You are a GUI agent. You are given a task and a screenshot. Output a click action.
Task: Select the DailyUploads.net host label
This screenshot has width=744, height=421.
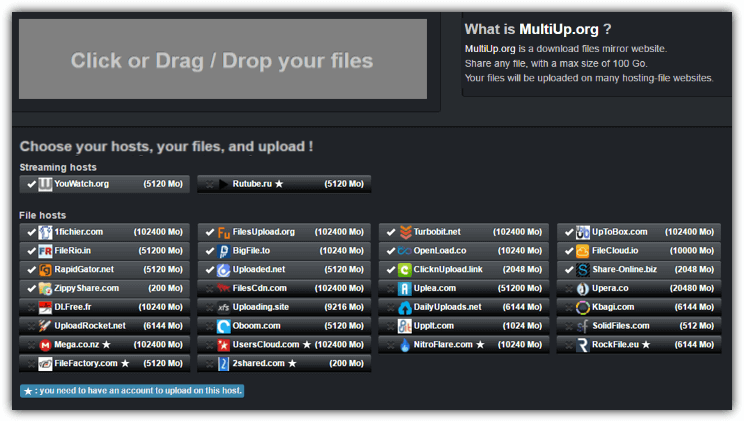coord(447,307)
